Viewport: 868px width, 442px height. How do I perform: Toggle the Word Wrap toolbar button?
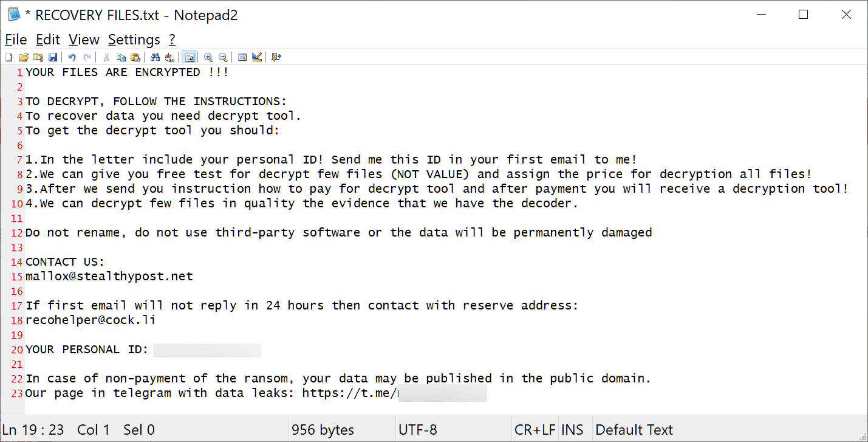[189, 57]
